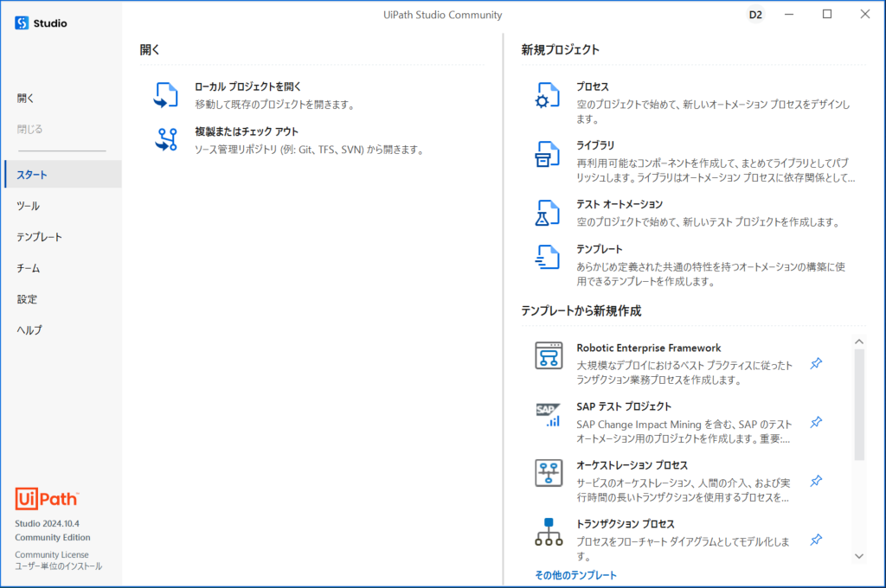Open the チーム sidebar tab
The width and height of the screenshot is (886, 588).
(62, 268)
